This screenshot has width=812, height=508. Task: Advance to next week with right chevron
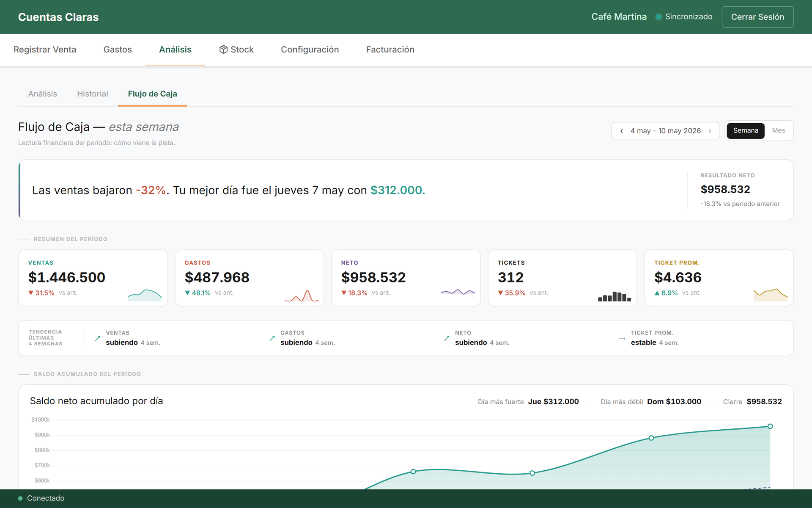pos(710,131)
